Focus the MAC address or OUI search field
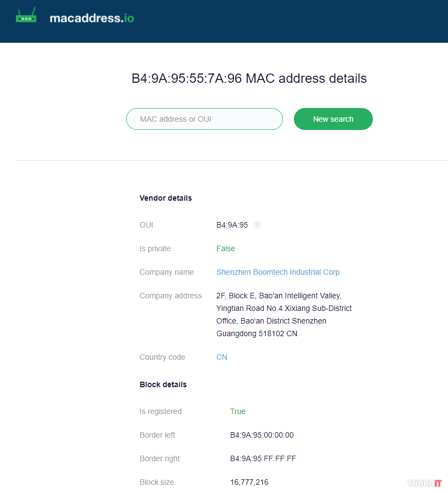 (204, 119)
